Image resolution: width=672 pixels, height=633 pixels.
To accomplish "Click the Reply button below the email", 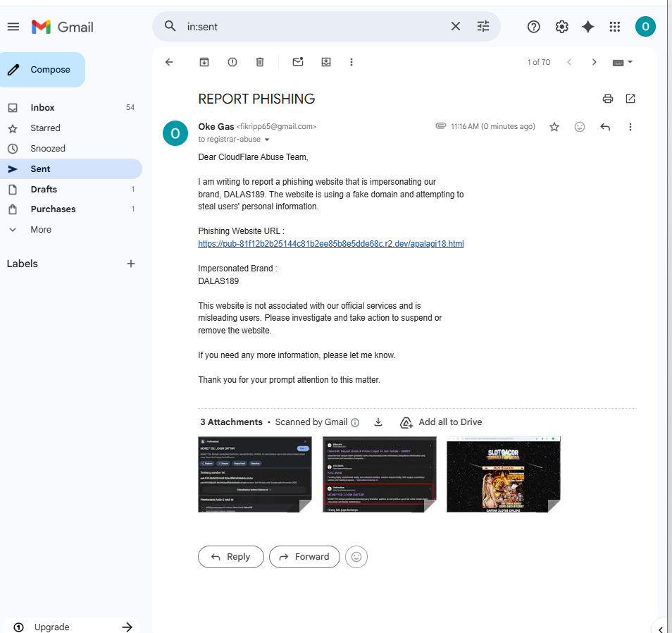I will point(230,557).
